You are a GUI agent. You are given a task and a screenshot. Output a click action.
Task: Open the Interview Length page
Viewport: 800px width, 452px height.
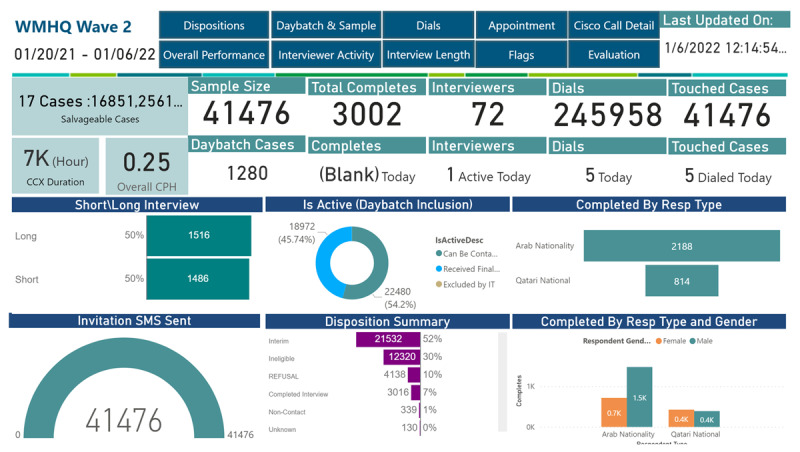428,55
